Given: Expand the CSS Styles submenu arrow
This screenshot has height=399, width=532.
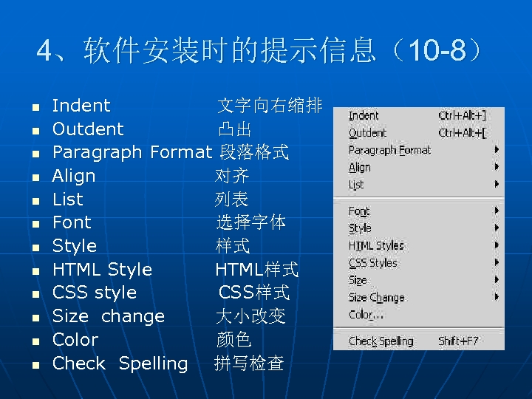Looking at the screenshot, I should pyautogui.click(x=497, y=262).
